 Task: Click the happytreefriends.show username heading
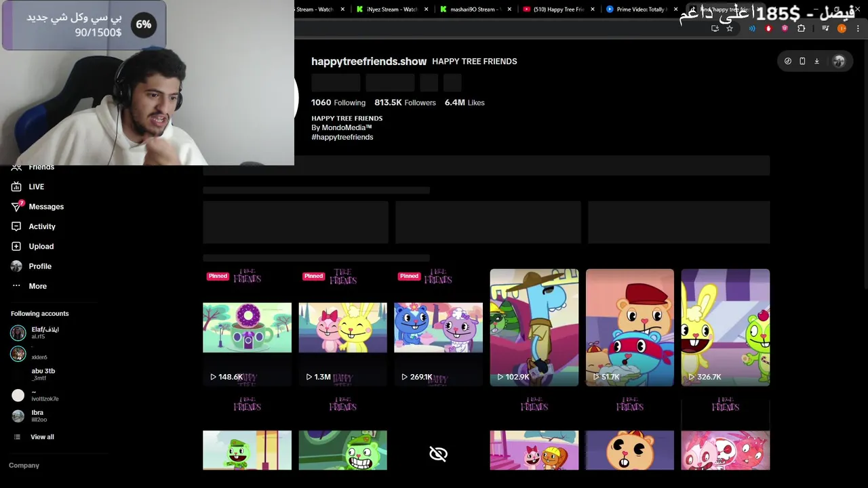coord(369,61)
